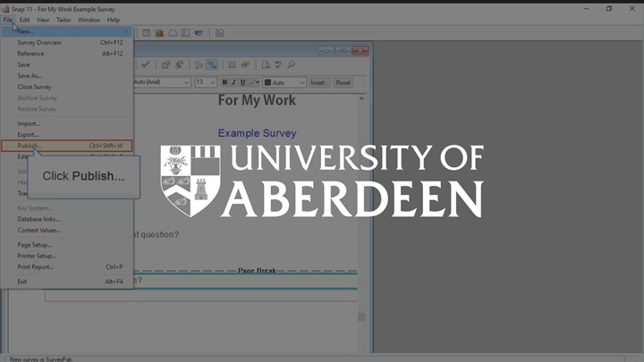Viewport: 644px width, 362px height.
Task: Click the routing arrow toolbar icon
Action: (199, 64)
